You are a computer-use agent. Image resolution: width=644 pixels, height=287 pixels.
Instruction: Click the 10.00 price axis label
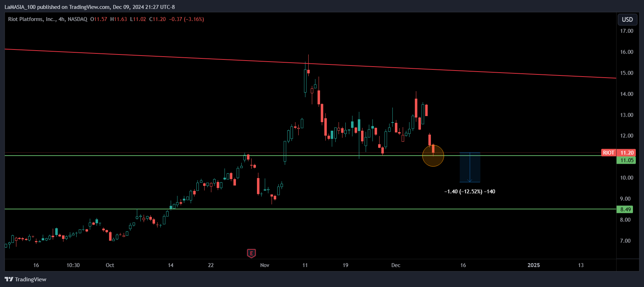coord(627,178)
